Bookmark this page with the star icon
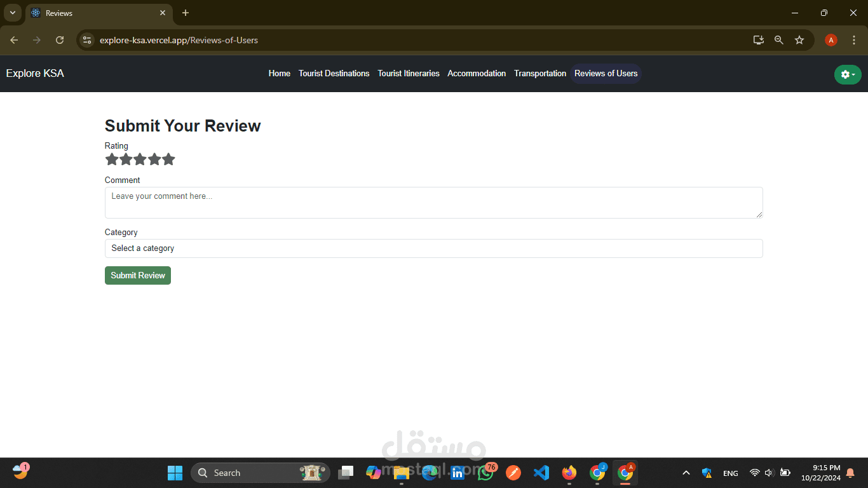Image resolution: width=868 pixels, height=488 pixels. click(x=799, y=40)
